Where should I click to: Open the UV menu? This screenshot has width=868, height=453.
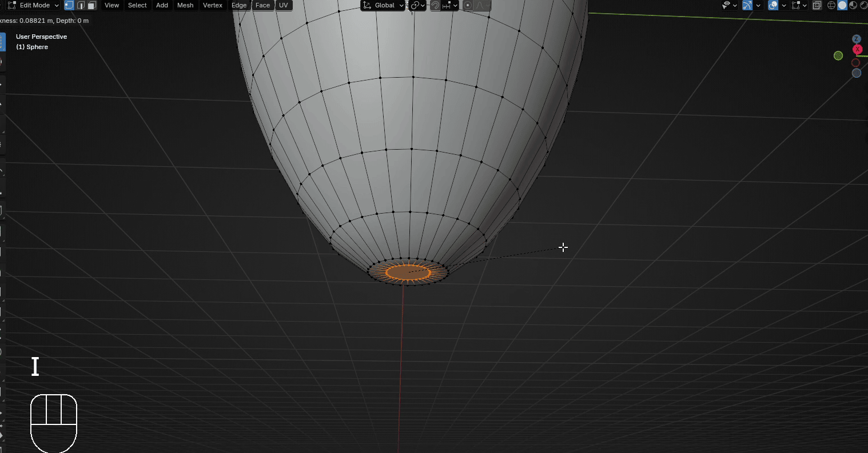(284, 5)
